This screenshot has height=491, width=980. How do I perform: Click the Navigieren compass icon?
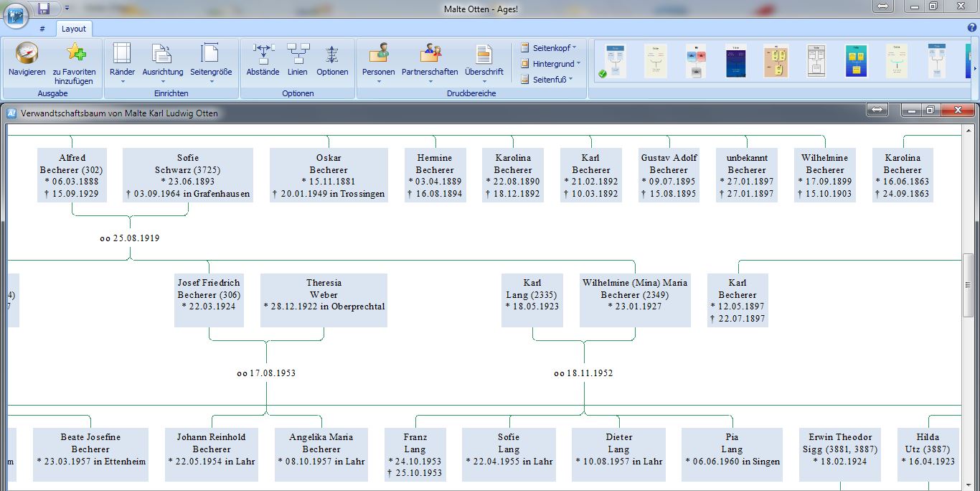point(27,53)
